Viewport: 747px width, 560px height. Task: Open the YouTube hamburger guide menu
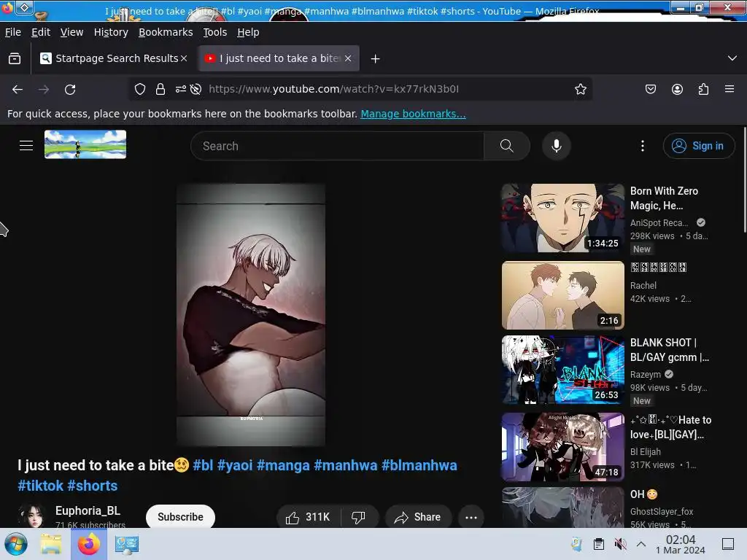(26, 145)
